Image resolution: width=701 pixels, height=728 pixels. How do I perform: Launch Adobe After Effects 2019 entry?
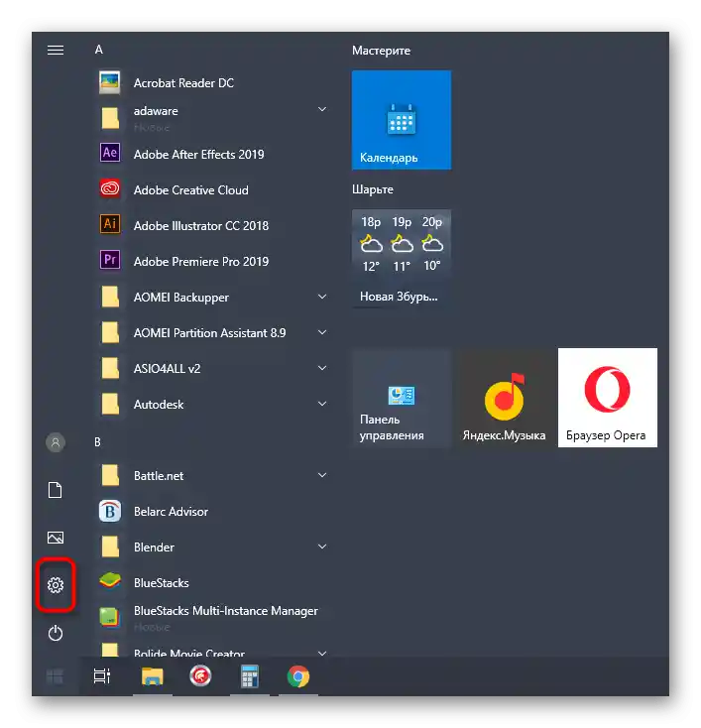198,154
